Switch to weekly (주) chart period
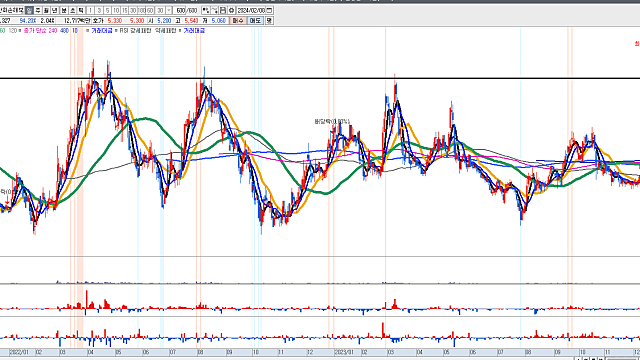Viewport: 640px width, 360px height. coord(38,11)
